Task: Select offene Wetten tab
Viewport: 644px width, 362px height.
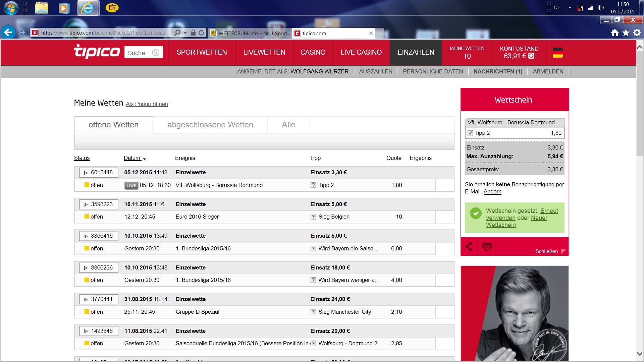Action: (x=113, y=125)
